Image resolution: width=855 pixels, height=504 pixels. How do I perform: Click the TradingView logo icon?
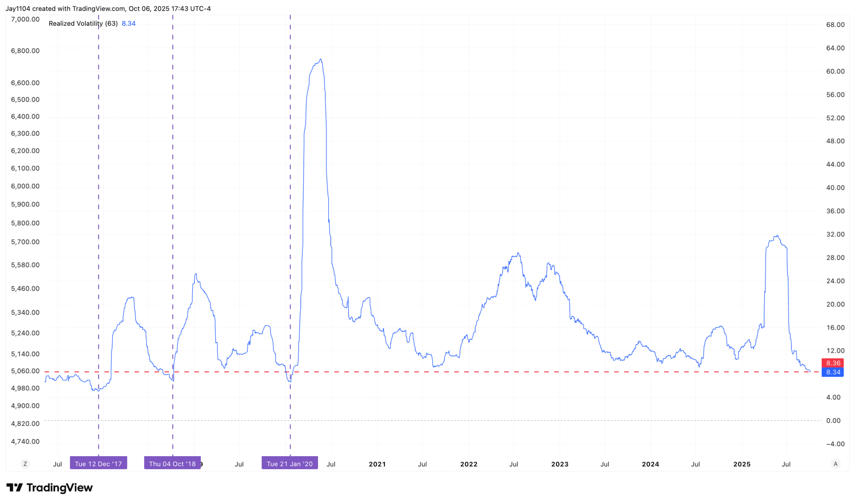(x=15, y=488)
